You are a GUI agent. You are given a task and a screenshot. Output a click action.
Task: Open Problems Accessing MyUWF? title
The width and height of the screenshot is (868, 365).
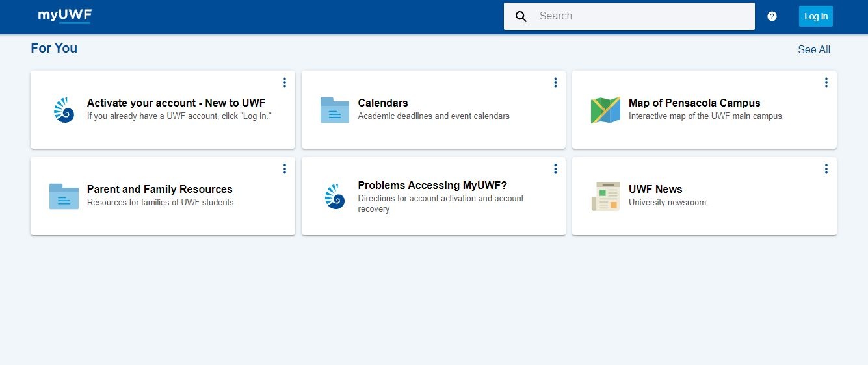pos(432,185)
